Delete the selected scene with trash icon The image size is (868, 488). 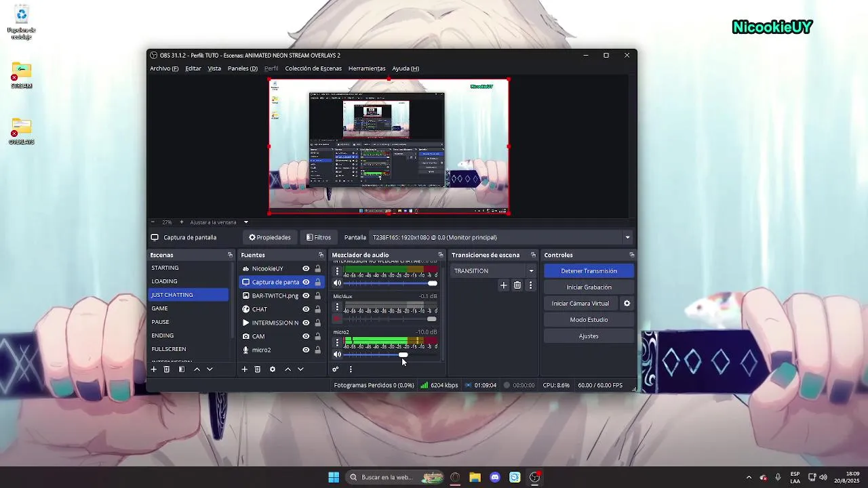167,369
